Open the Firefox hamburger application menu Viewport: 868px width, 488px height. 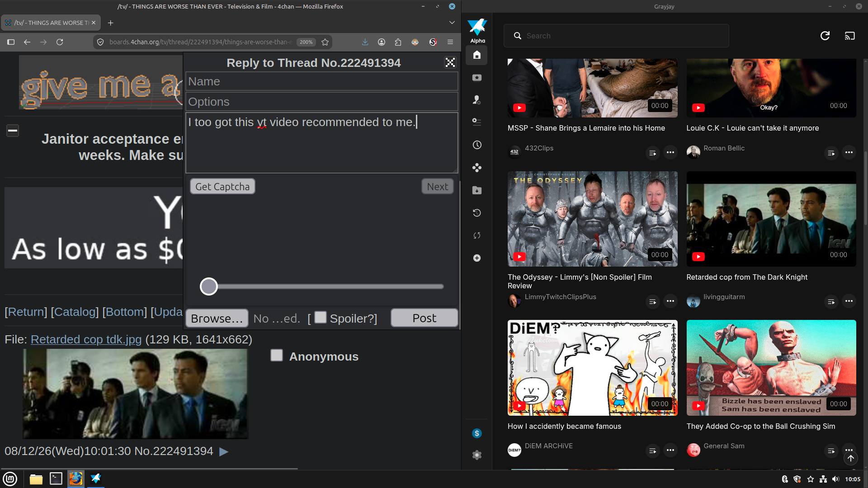tap(450, 42)
